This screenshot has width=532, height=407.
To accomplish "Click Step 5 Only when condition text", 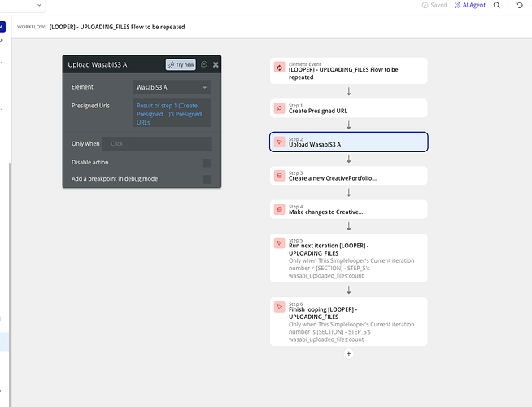I will tap(351, 268).
